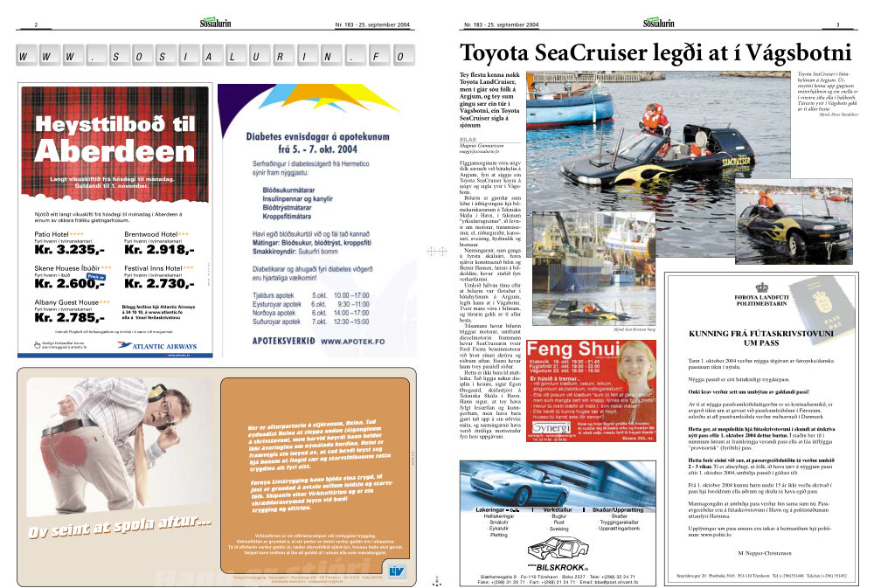Click the Sosialurin logo on left page header

point(215,23)
